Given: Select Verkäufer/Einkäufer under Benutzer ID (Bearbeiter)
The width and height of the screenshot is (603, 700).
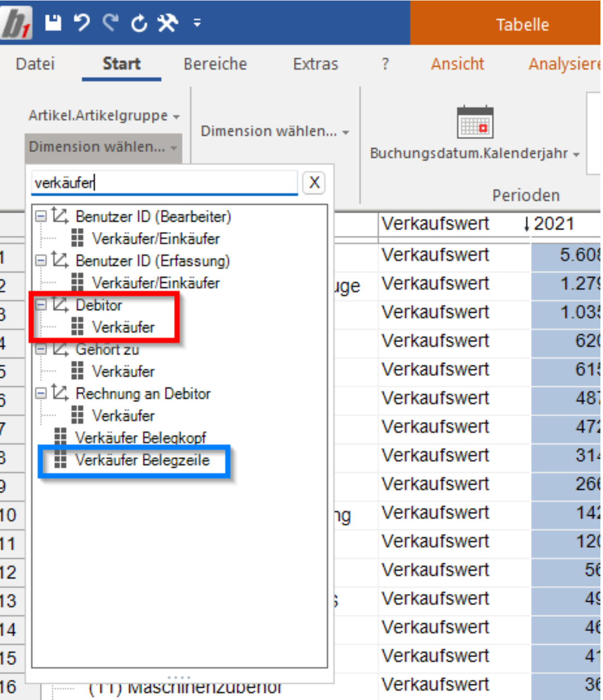Looking at the screenshot, I should tap(156, 238).
